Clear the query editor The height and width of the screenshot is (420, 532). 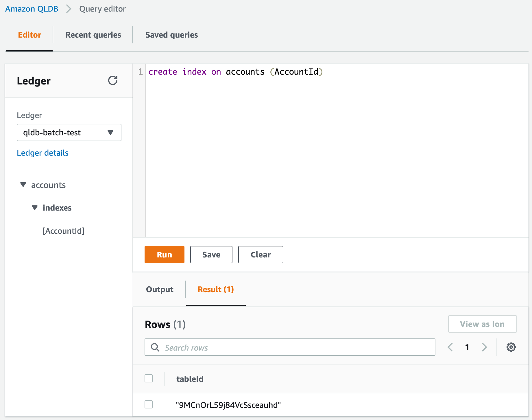(261, 255)
